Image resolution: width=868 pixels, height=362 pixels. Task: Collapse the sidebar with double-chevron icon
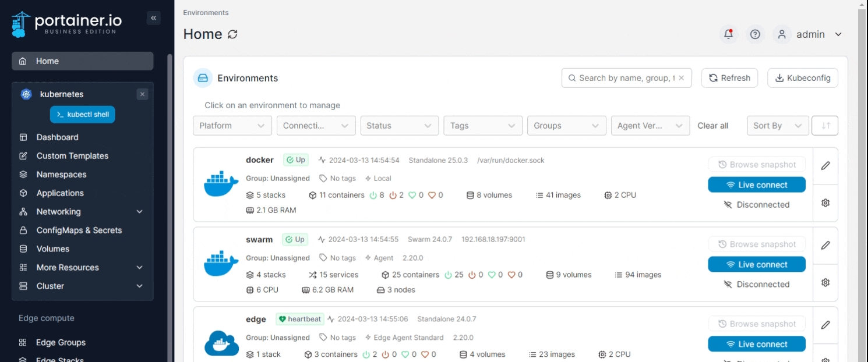coord(154,18)
